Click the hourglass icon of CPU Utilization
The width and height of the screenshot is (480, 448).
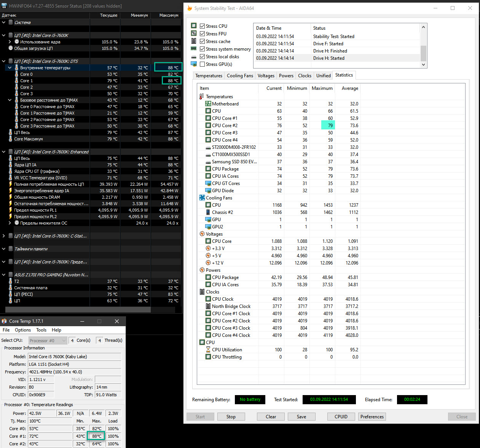(208, 350)
